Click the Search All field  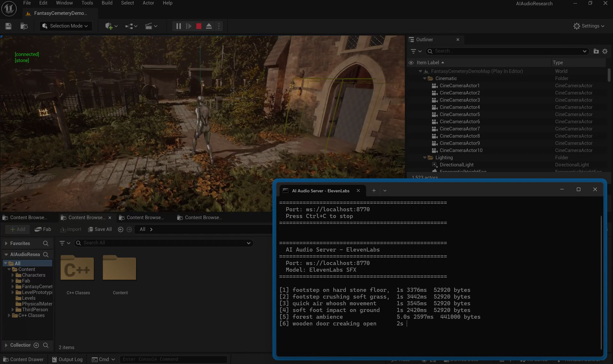pos(163,243)
